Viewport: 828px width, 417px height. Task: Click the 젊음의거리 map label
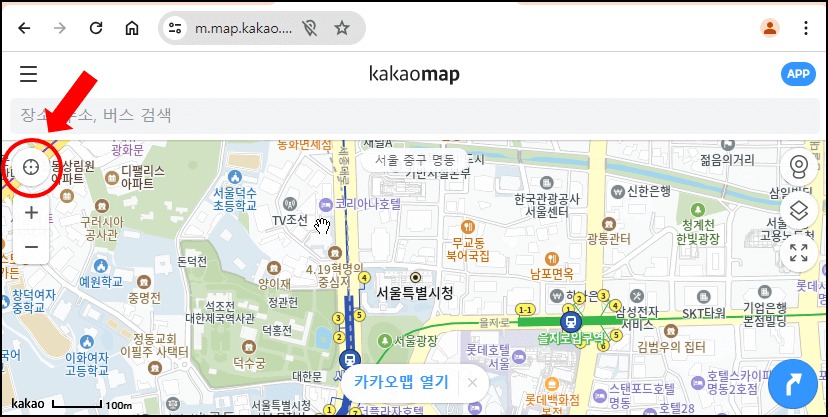(727, 159)
